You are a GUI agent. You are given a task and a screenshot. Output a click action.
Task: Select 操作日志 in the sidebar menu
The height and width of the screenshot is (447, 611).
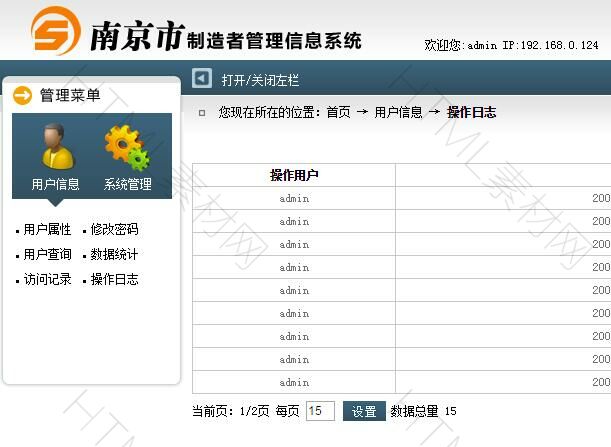(114, 280)
